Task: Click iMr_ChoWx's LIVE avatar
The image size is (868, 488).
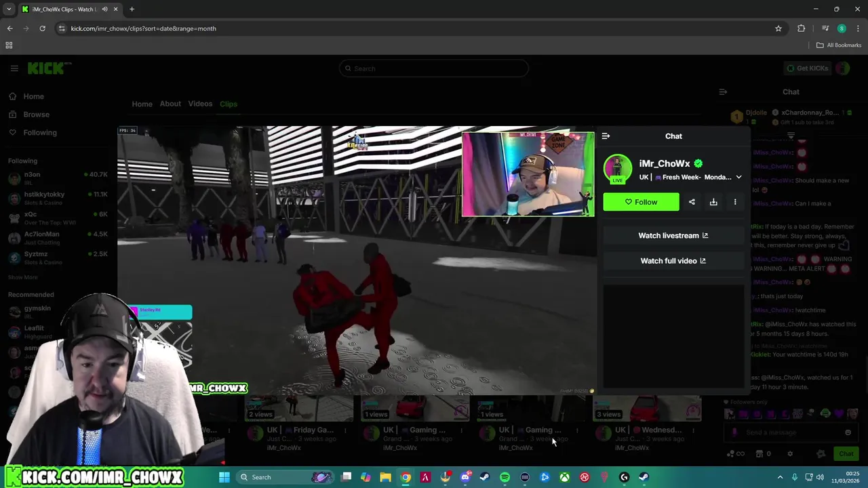Action: (617, 169)
